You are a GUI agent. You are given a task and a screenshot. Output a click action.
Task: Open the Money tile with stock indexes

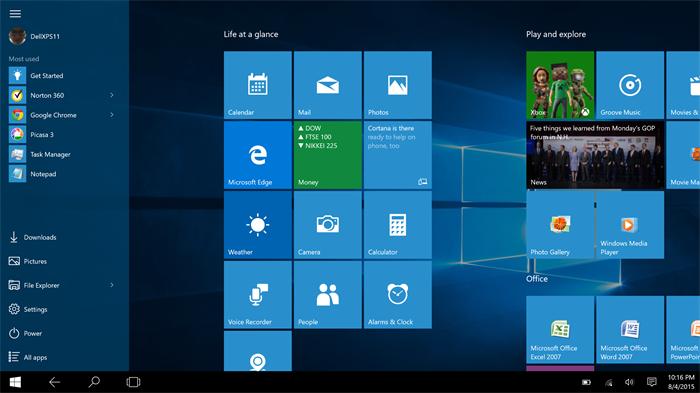328,155
